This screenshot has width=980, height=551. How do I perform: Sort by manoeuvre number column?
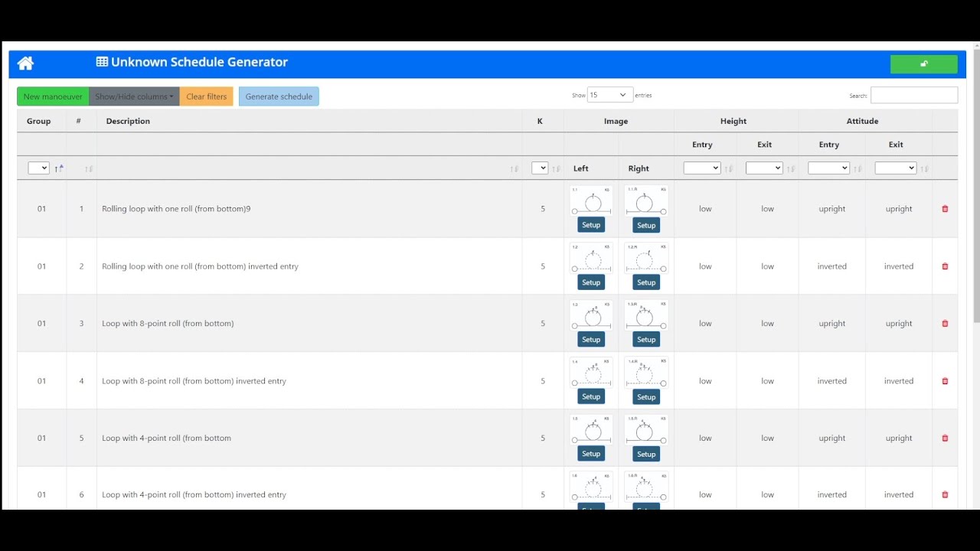89,168
